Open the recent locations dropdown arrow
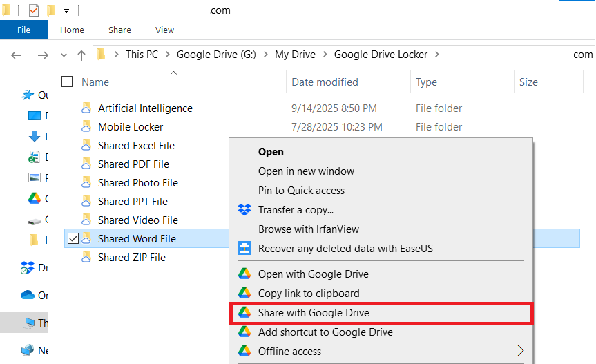The width and height of the screenshot is (596, 364). (64, 55)
